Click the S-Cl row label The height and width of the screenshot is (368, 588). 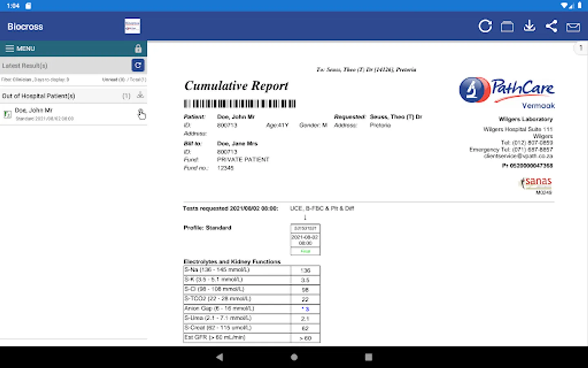(x=214, y=289)
